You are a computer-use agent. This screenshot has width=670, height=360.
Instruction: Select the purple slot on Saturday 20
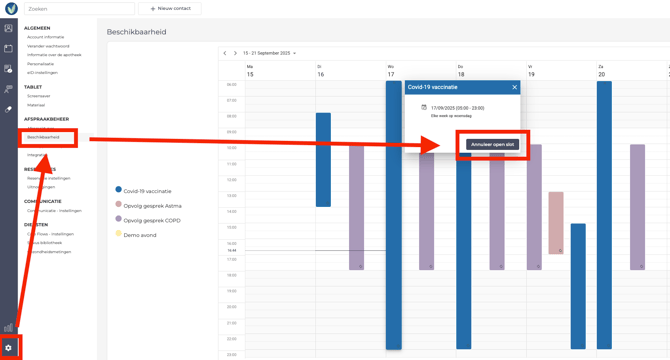coord(637,207)
